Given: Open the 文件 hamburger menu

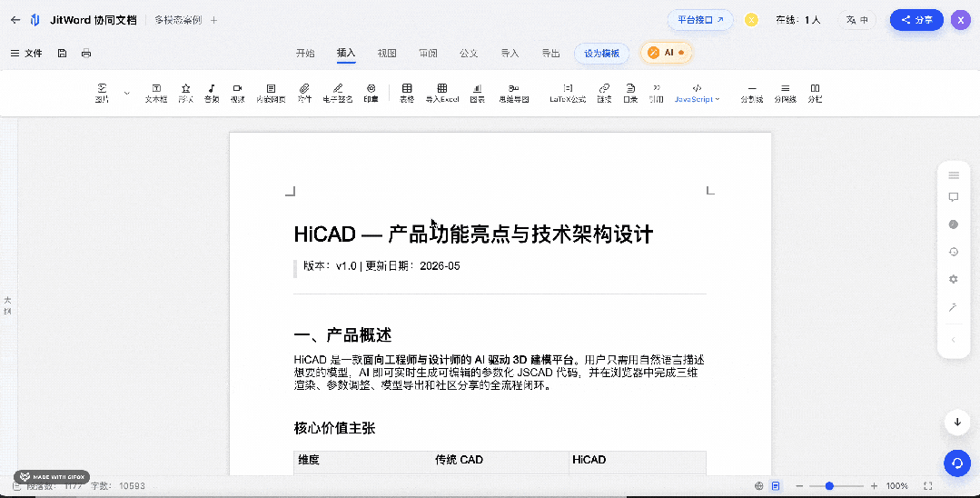Looking at the screenshot, I should 26,54.
